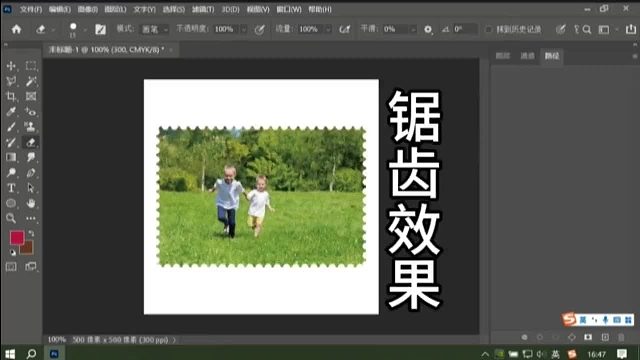Change the screen mode button
Image resolution: width=640 pixels, height=360 pixels.
pos(31,267)
